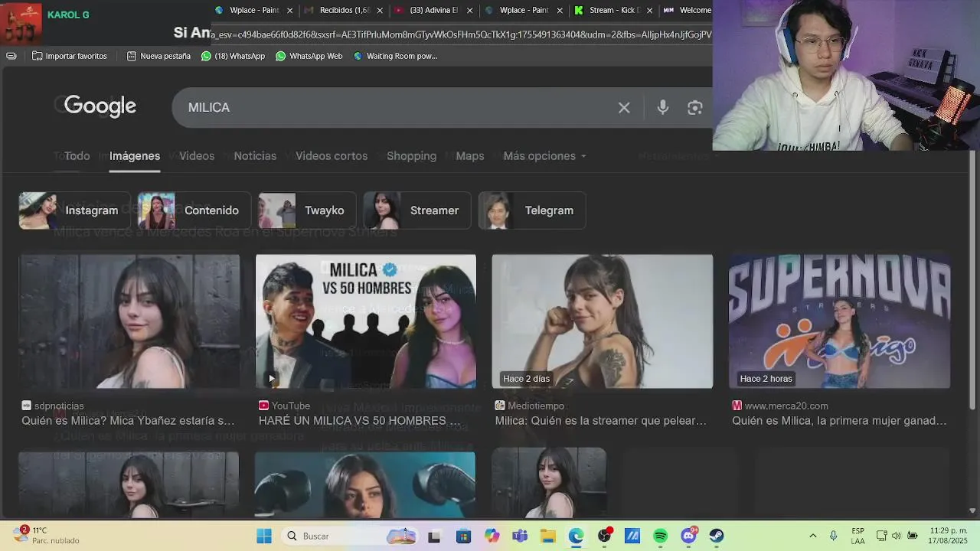Image resolution: width=980 pixels, height=551 pixels.
Task: Open Nueva pestaña bookmark
Action: (158, 56)
